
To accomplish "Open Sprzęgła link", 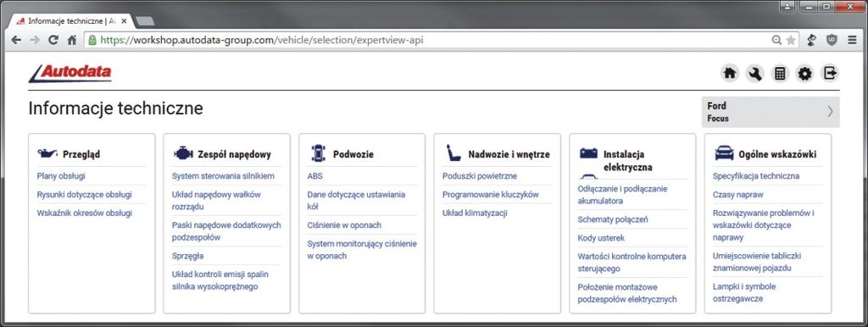I will (x=187, y=256).
